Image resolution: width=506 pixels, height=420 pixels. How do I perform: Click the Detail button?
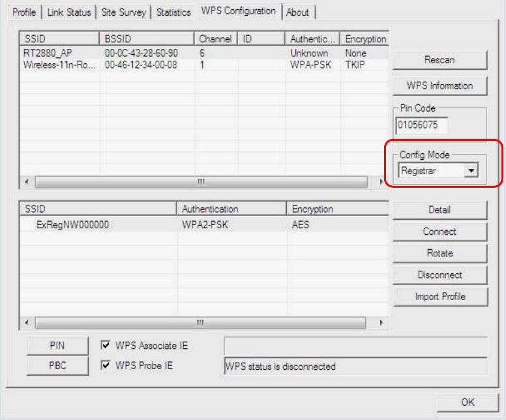[439, 210]
